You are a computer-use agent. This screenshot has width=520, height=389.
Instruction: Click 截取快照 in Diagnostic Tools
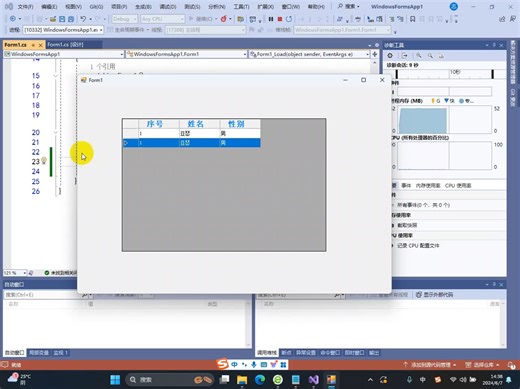[407, 225]
